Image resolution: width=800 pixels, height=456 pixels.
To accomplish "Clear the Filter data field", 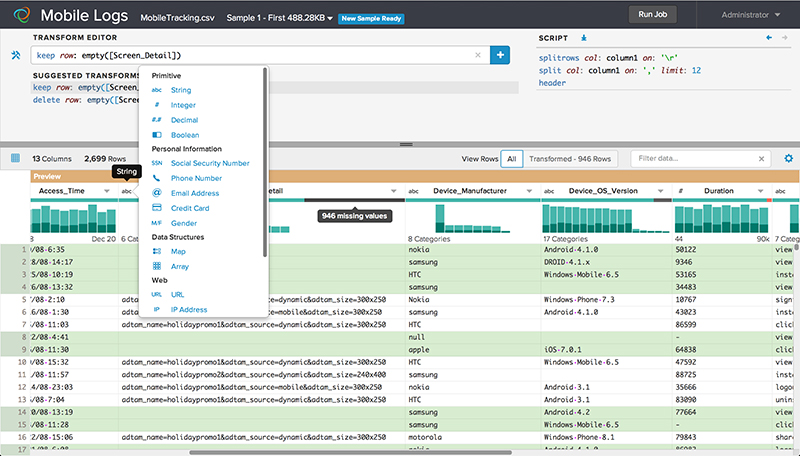I will point(761,159).
